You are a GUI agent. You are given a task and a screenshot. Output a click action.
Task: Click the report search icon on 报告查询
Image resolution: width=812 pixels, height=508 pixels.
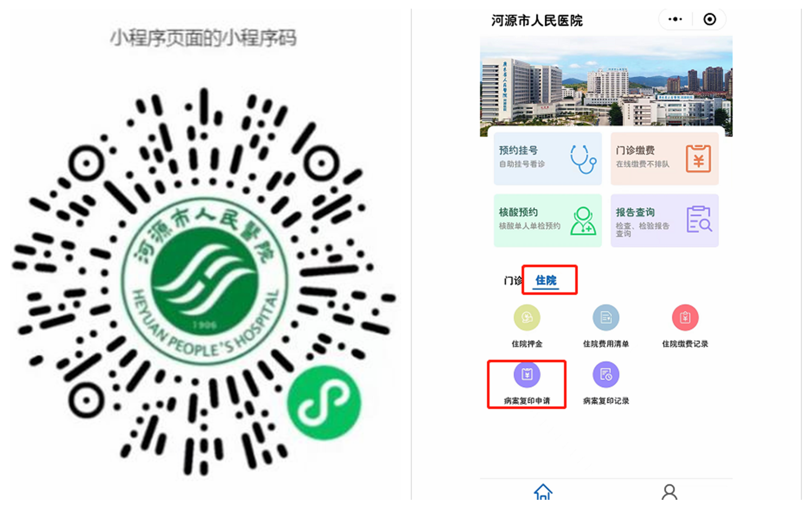(x=699, y=220)
